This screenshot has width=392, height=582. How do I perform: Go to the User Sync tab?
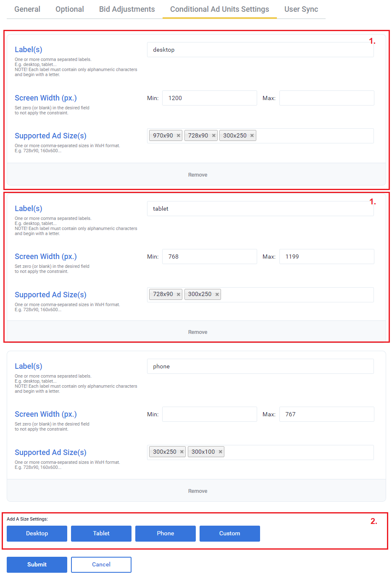[301, 9]
